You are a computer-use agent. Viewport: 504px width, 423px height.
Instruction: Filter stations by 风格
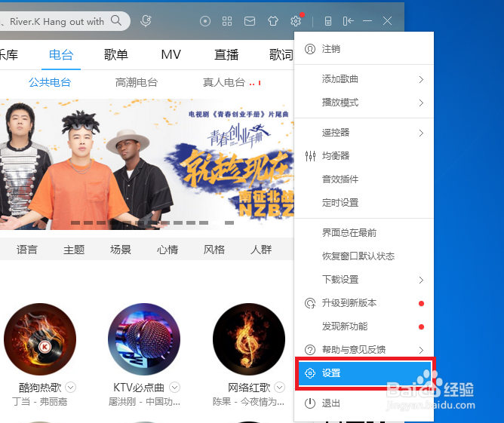coord(214,250)
